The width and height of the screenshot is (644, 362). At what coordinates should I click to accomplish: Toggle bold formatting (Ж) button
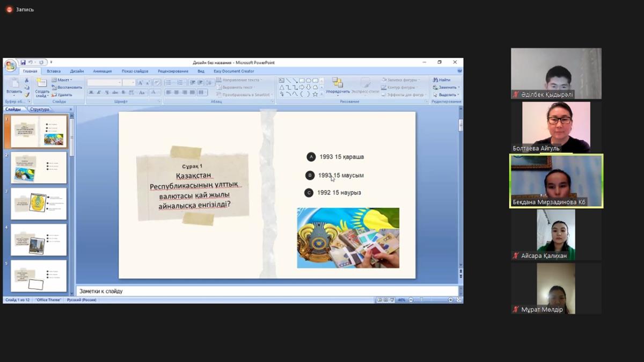tap(92, 92)
